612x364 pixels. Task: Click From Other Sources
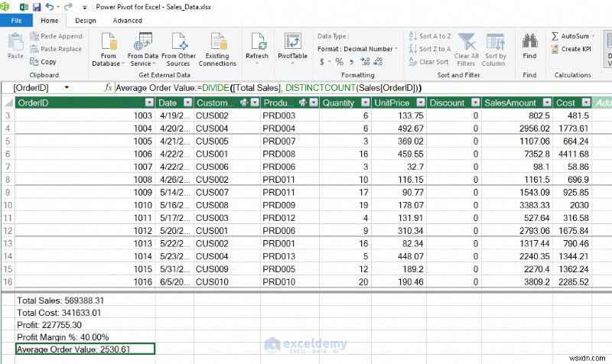point(178,49)
